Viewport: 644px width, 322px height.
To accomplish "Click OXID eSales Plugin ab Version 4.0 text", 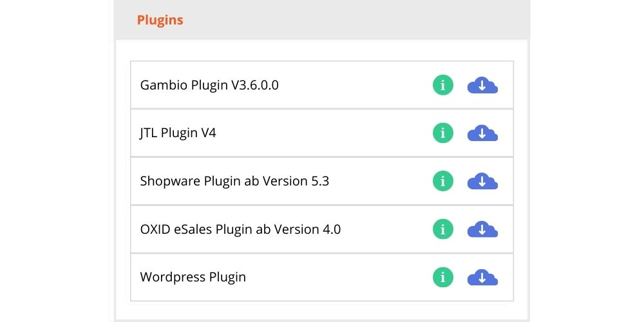I will 240,229.
